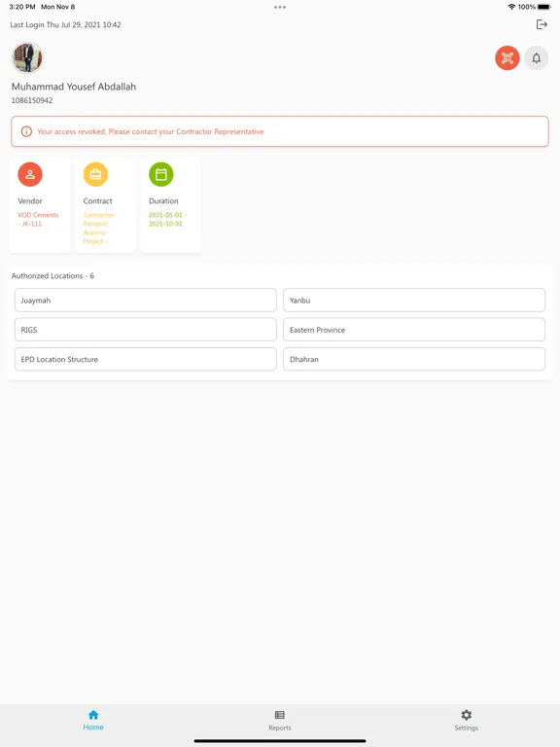Tap the status bar time 3:20 PM
The image size is (560, 747).
tap(22, 7)
